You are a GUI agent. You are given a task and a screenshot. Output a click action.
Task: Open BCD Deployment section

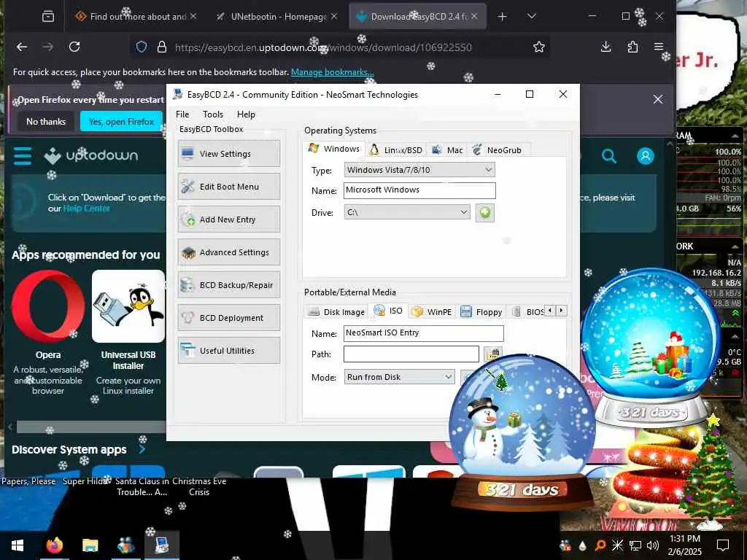point(228,318)
